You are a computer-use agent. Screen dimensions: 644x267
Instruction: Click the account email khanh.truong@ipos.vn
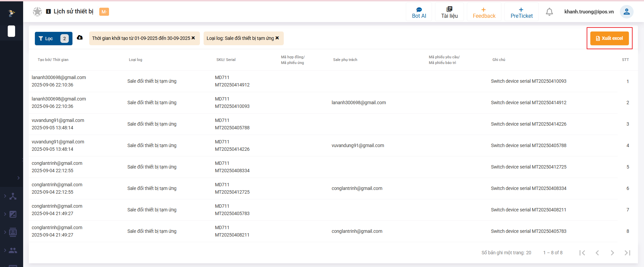point(589,12)
